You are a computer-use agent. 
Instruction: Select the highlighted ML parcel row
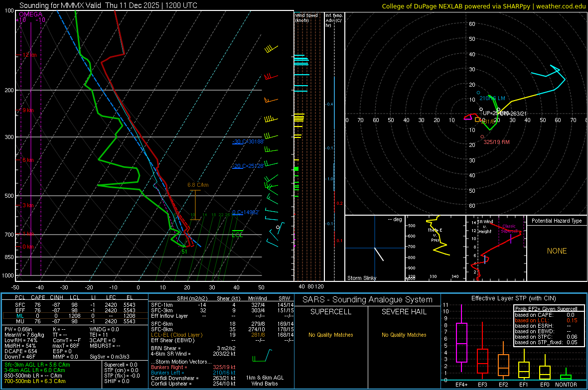pos(75,316)
